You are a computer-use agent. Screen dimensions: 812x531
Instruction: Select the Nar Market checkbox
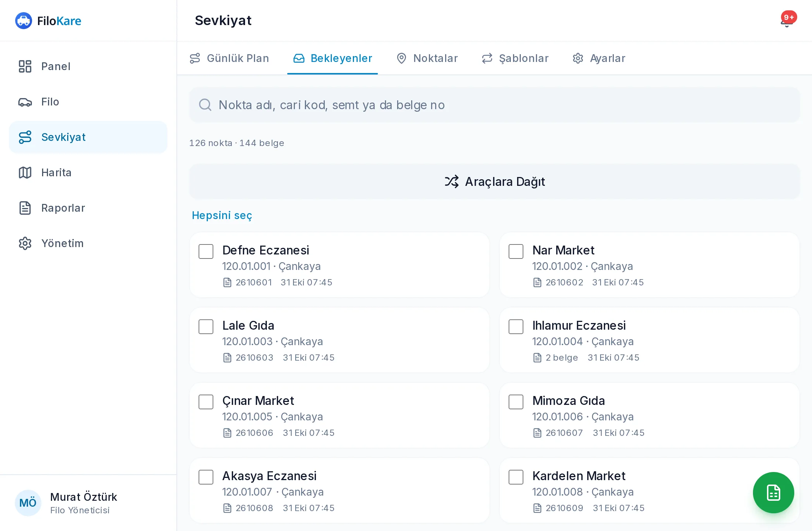tap(516, 251)
